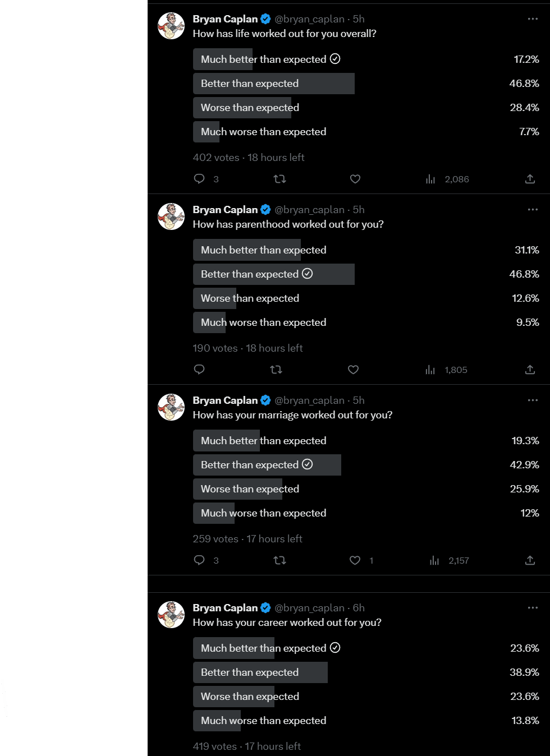
Task: Click @bryan_caplan handle on career tweet
Action: coord(309,608)
